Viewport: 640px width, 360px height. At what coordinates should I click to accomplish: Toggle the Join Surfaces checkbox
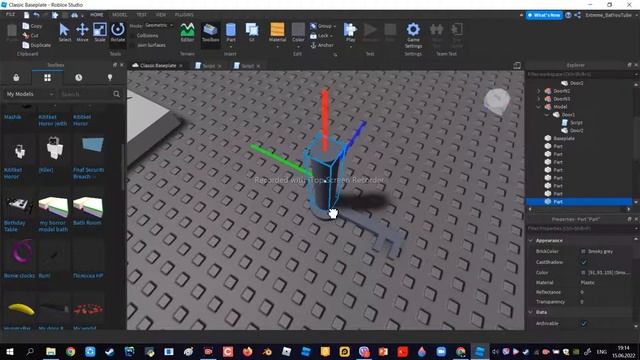[x=132, y=45]
